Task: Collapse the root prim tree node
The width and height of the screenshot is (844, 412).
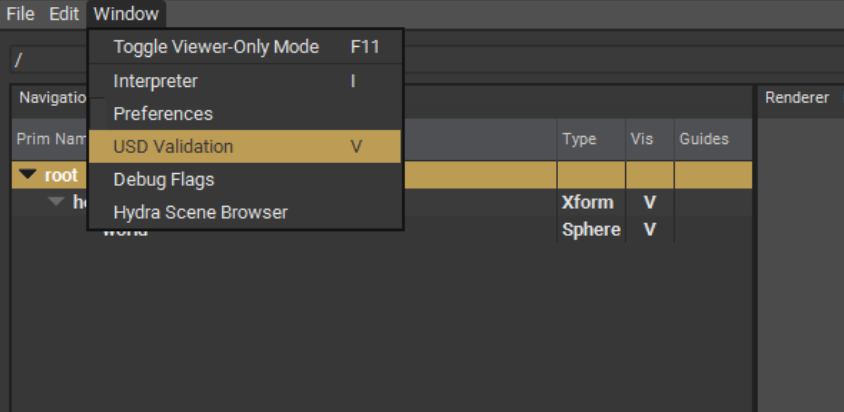Action: (x=28, y=176)
